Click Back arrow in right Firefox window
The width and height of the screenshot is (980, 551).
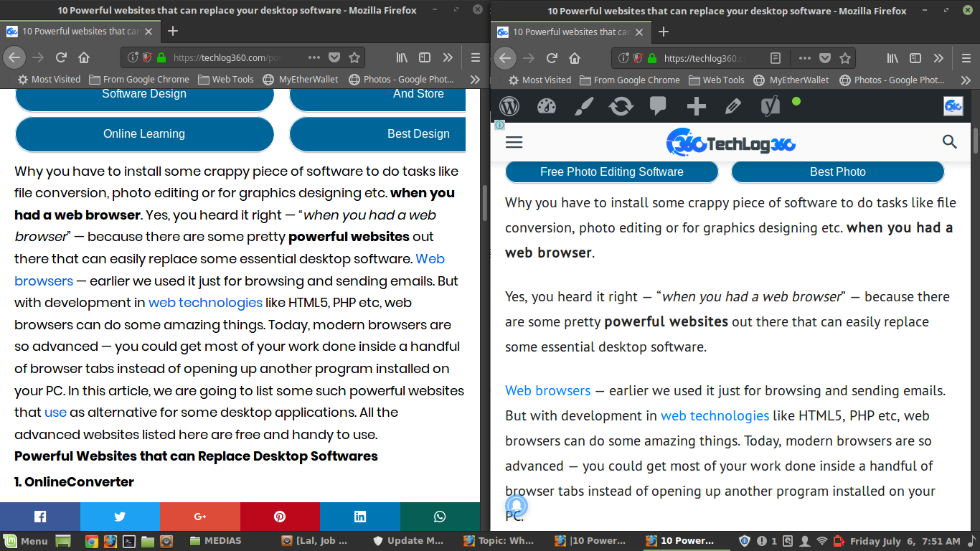[505, 58]
